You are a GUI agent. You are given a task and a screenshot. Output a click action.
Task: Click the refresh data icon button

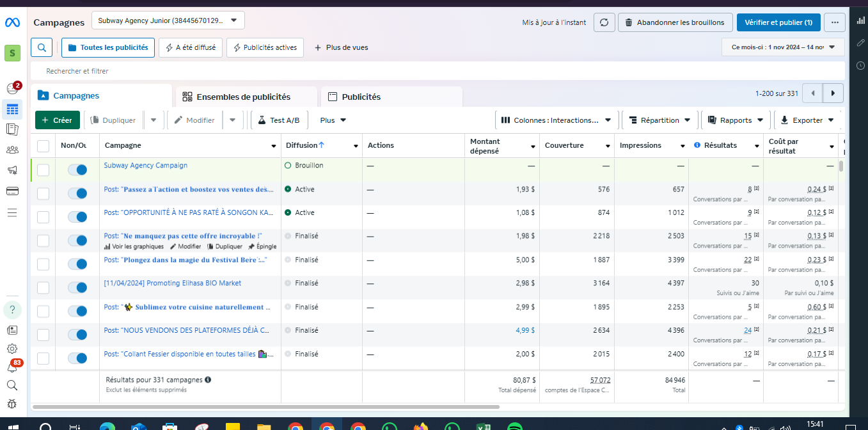[x=604, y=22]
